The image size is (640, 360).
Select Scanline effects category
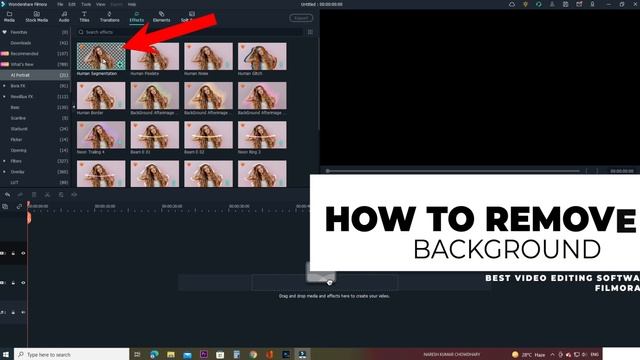pos(35,118)
